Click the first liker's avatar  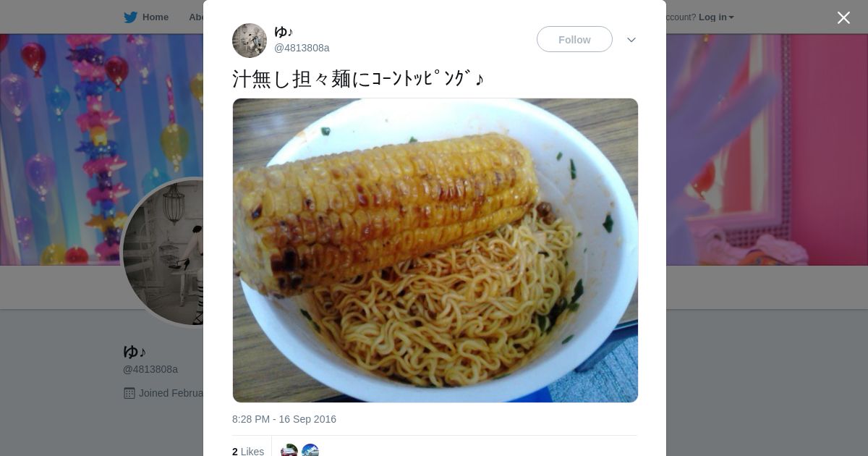tap(289, 450)
